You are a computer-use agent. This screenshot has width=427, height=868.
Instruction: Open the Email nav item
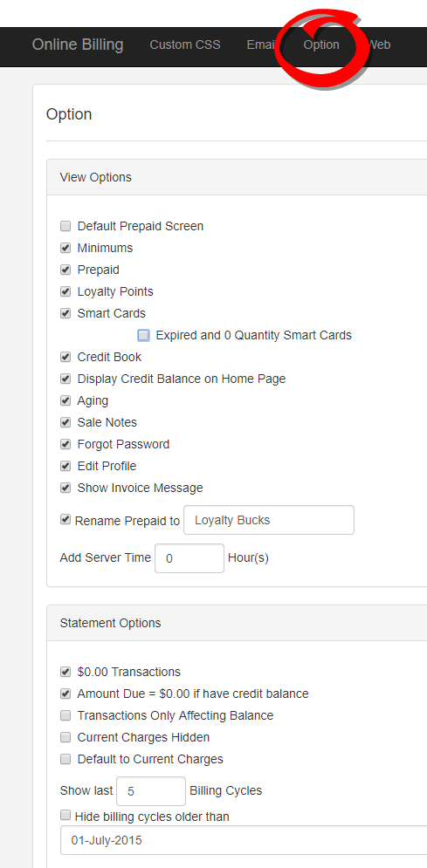(x=261, y=44)
